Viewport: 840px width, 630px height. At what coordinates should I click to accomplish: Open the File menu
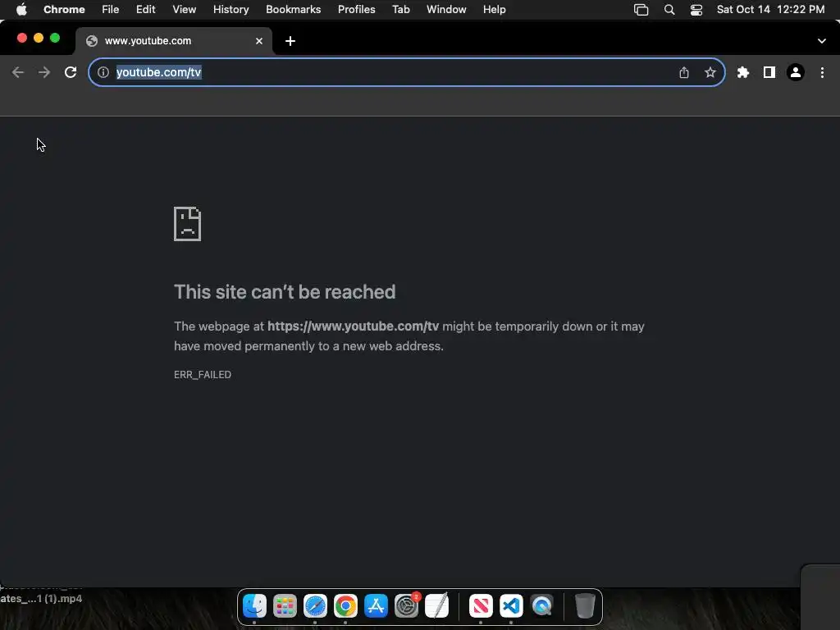point(111,10)
